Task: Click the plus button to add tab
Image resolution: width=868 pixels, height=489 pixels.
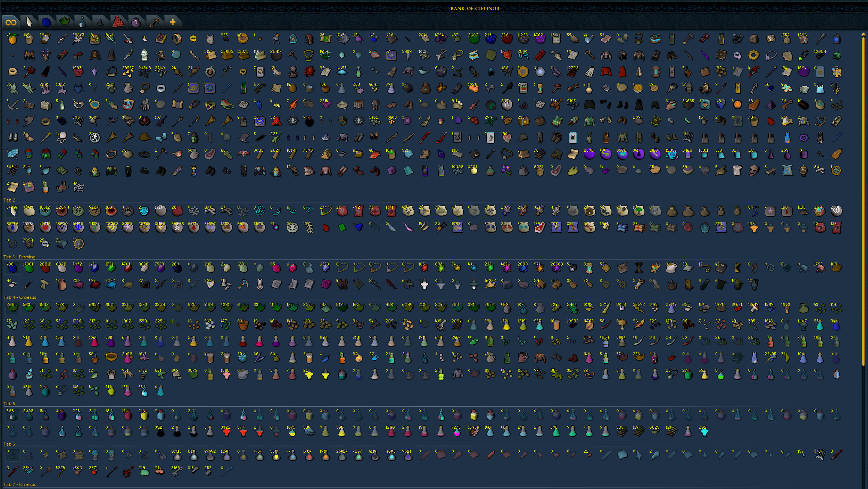Action: click(173, 22)
